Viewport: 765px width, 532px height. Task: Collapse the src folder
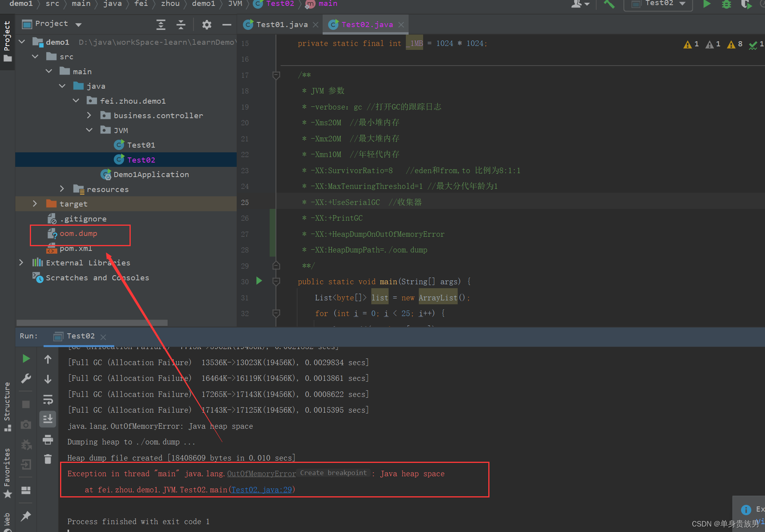(35, 57)
